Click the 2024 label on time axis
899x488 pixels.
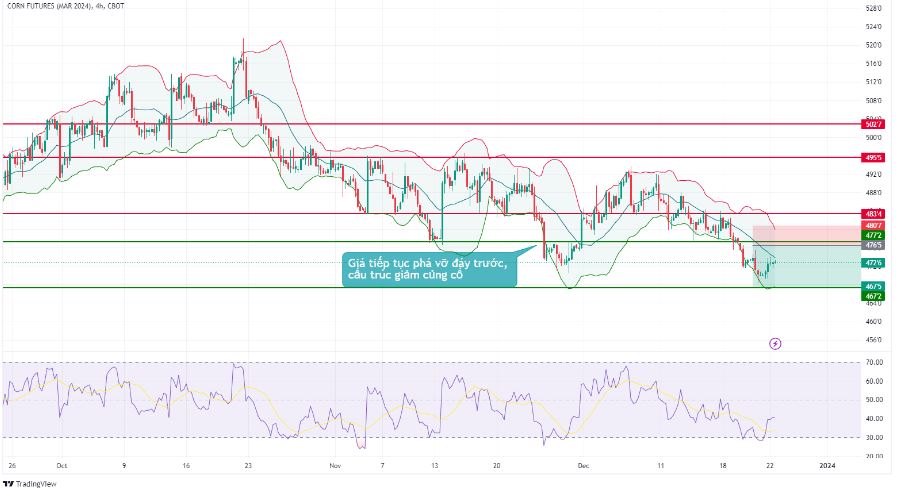point(827,466)
